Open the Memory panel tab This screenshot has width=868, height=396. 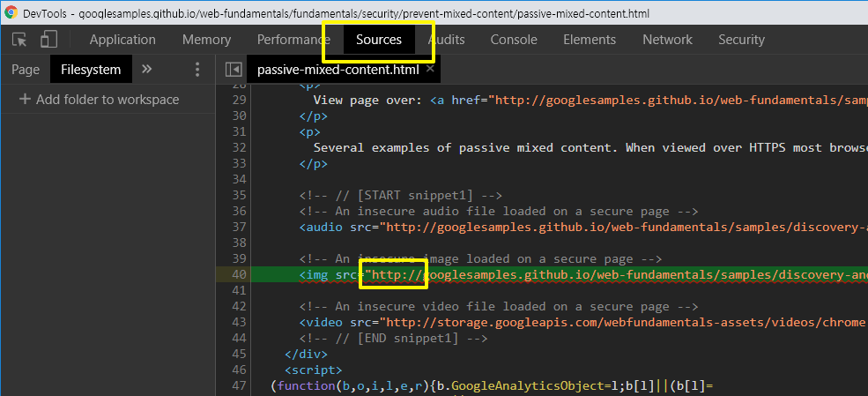coord(206,40)
